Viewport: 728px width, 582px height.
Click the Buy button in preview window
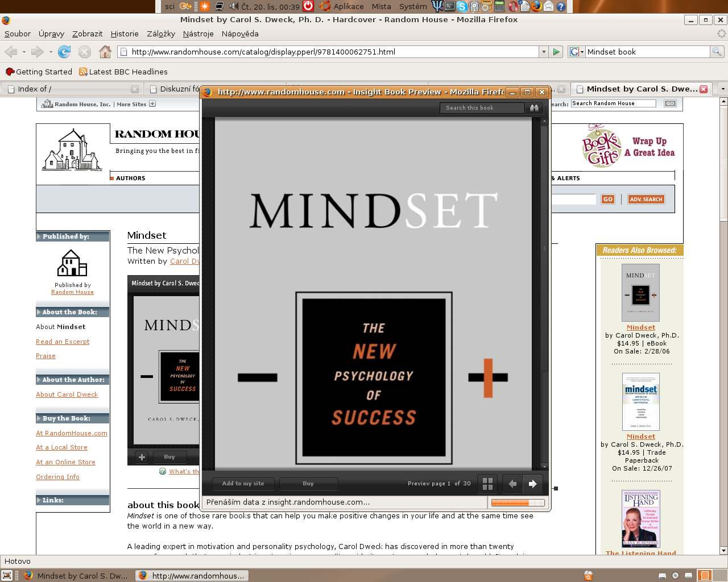pos(308,484)
